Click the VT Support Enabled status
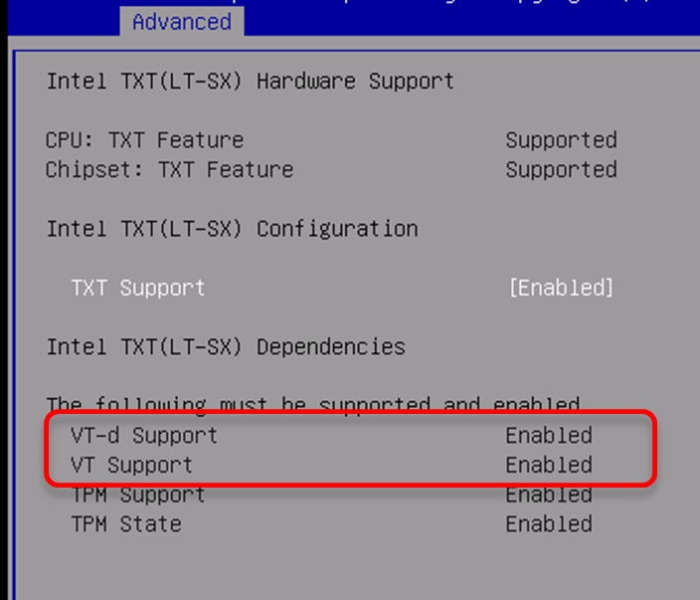Viewport: 700px width, 600px height. 549,465
